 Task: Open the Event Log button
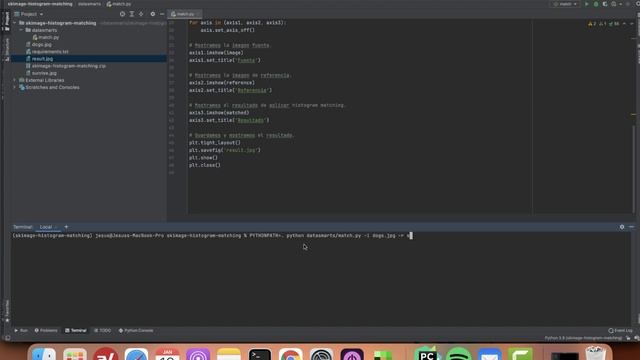[x=620, y=331]
